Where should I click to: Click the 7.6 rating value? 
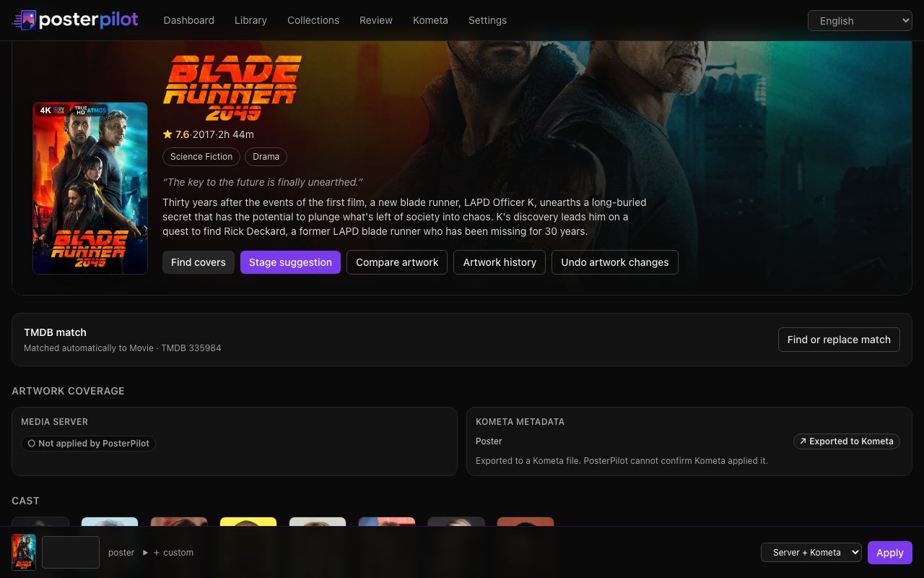coord(182,134)
